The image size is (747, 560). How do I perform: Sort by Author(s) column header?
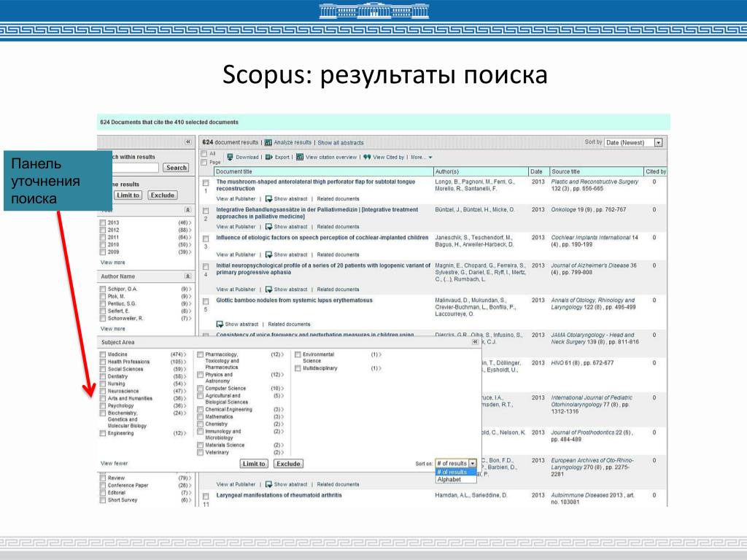click(447, 171)
